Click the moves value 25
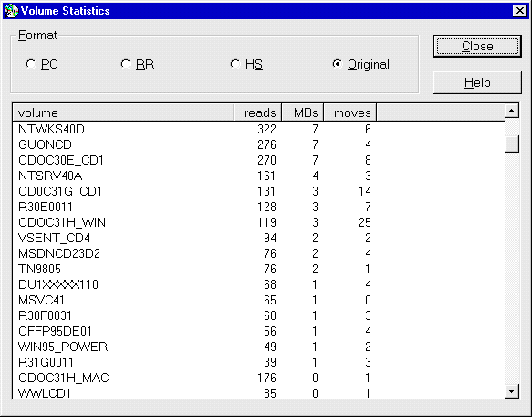This screenshot has width=532, height=417. point(364,222)
